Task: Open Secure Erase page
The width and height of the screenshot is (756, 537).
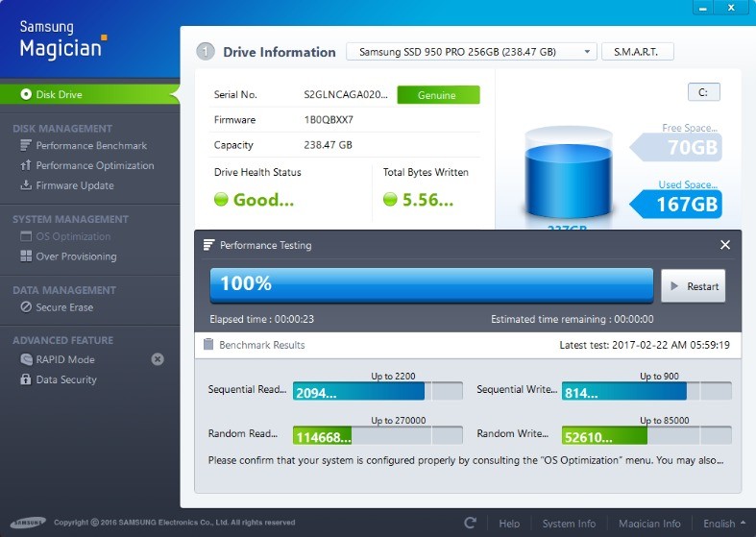Action: pos(64,307)
